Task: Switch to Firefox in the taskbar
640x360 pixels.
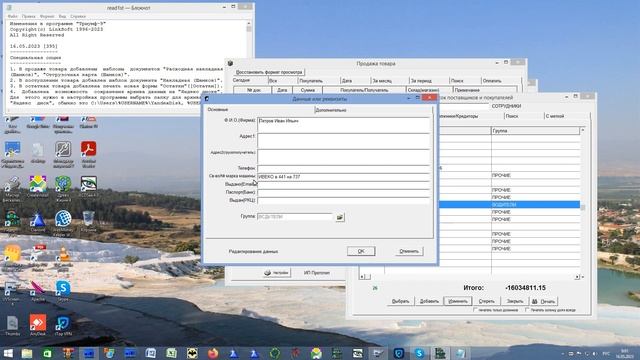Action: pos(213,353)
